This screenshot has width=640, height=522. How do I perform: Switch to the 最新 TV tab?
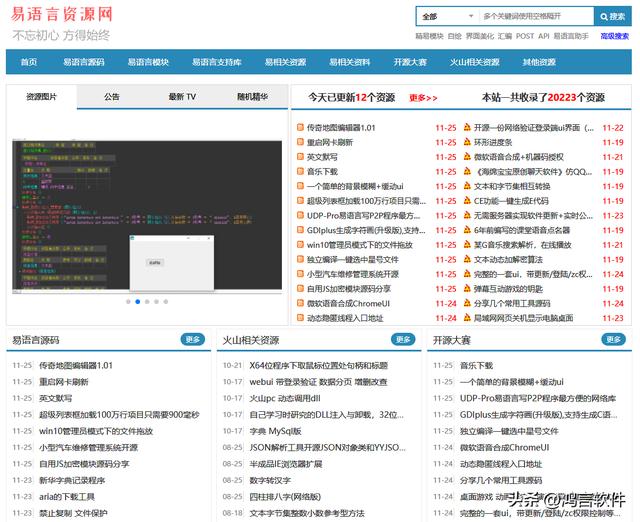pos(182,97)
